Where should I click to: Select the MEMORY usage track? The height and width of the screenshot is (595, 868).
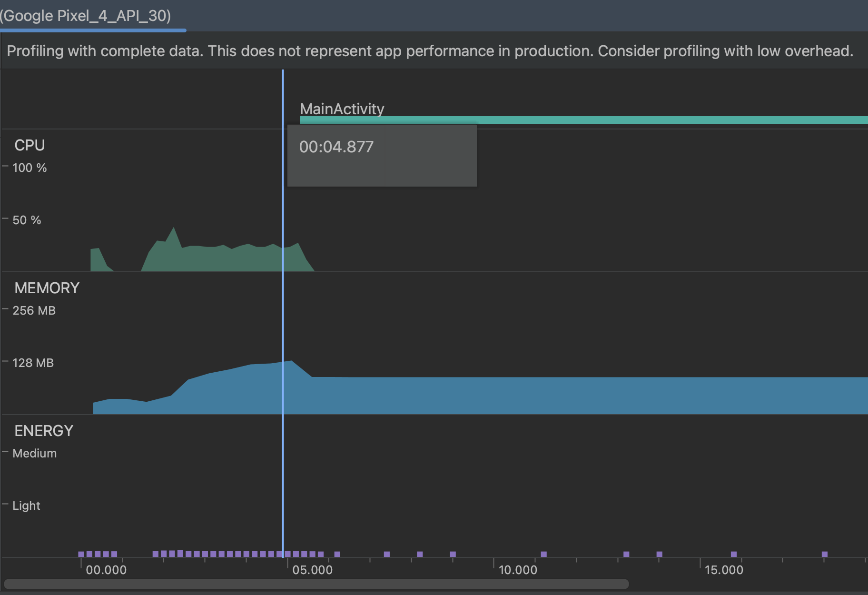coord(47,288)
